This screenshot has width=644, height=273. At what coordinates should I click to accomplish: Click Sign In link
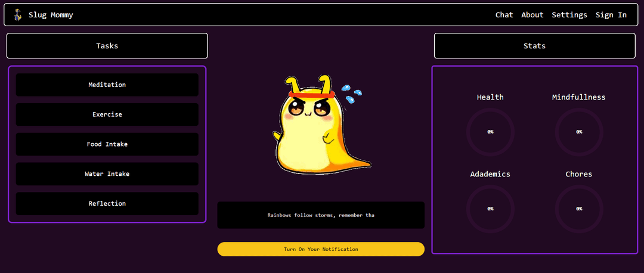tap(611, 15)
